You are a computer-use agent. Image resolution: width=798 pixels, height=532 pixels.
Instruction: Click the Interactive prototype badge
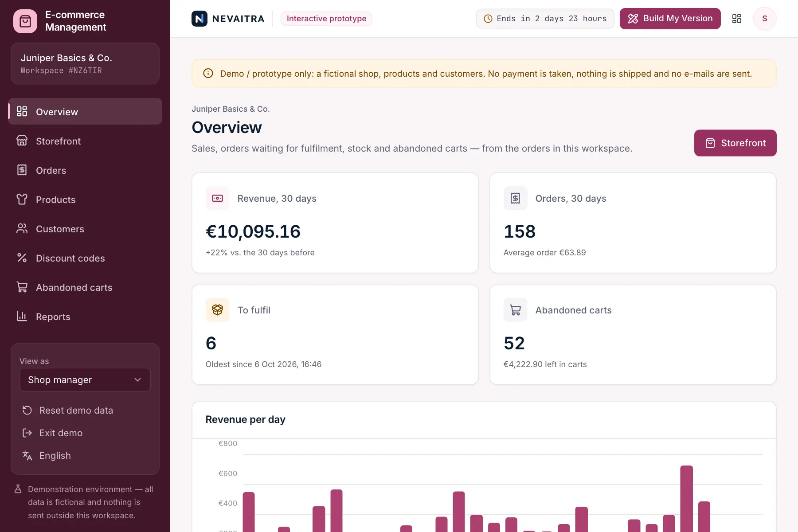coord(326,19)
